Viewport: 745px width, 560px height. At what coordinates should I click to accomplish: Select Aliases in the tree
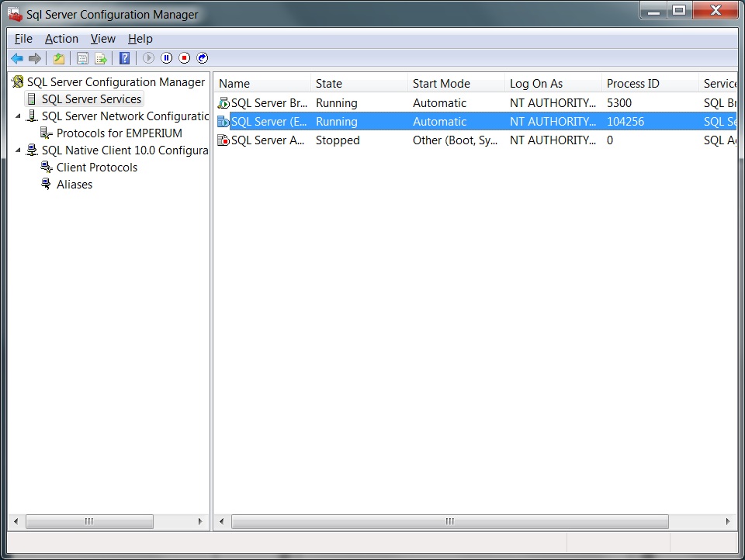click(74, 185)
